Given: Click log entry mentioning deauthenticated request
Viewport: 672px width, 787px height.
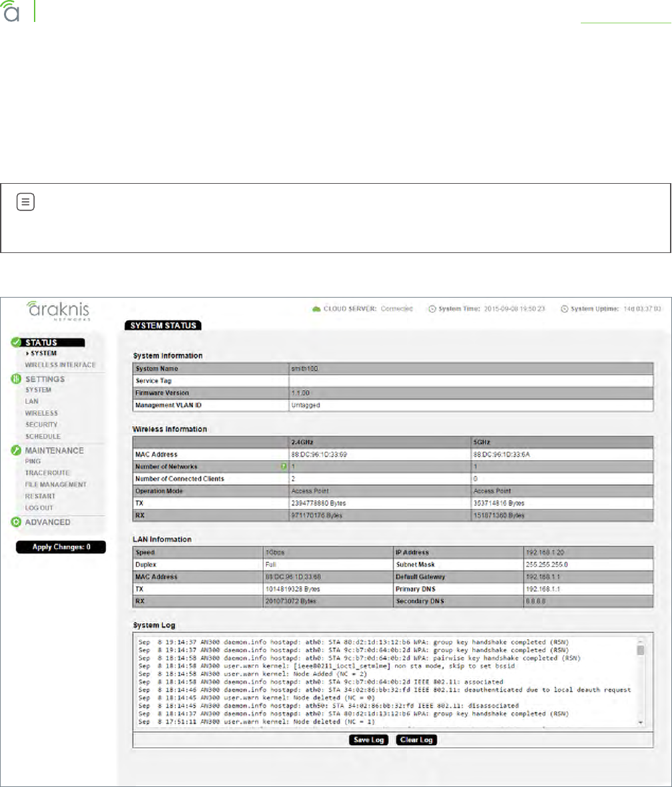Looking at the screenshot, I should pyautogui.click(x=384, y=690).
